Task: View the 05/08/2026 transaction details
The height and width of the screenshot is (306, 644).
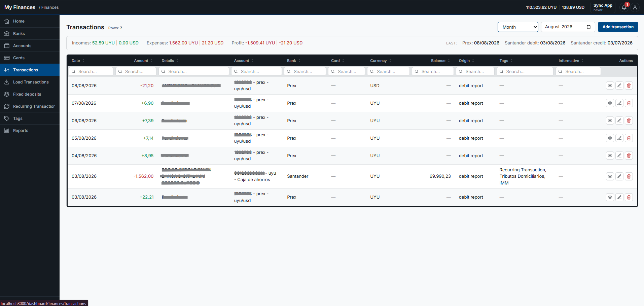Action: 610,138
